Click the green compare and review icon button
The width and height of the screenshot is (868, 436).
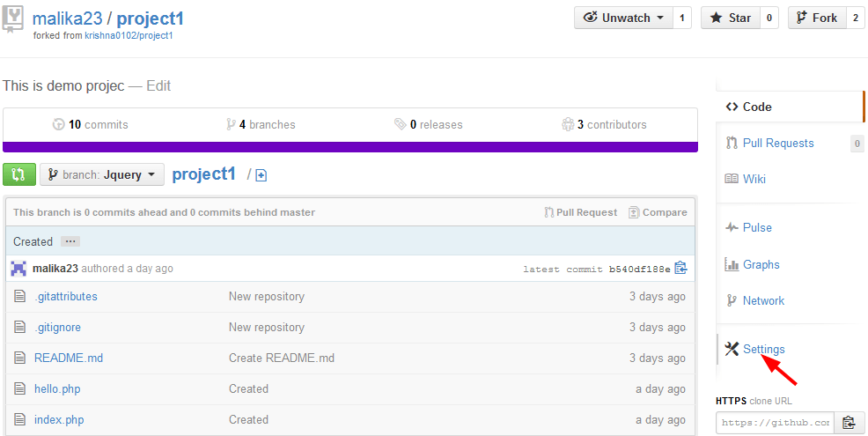(19, 174)
